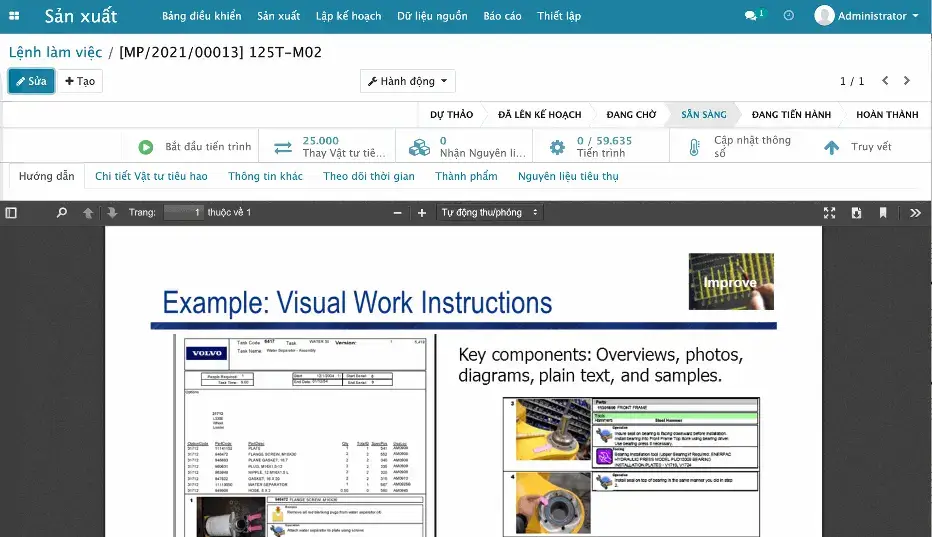This screenshot has width=932, height=537.
Task: Zoom in the PDF with plus
Action: coord(422,213)
